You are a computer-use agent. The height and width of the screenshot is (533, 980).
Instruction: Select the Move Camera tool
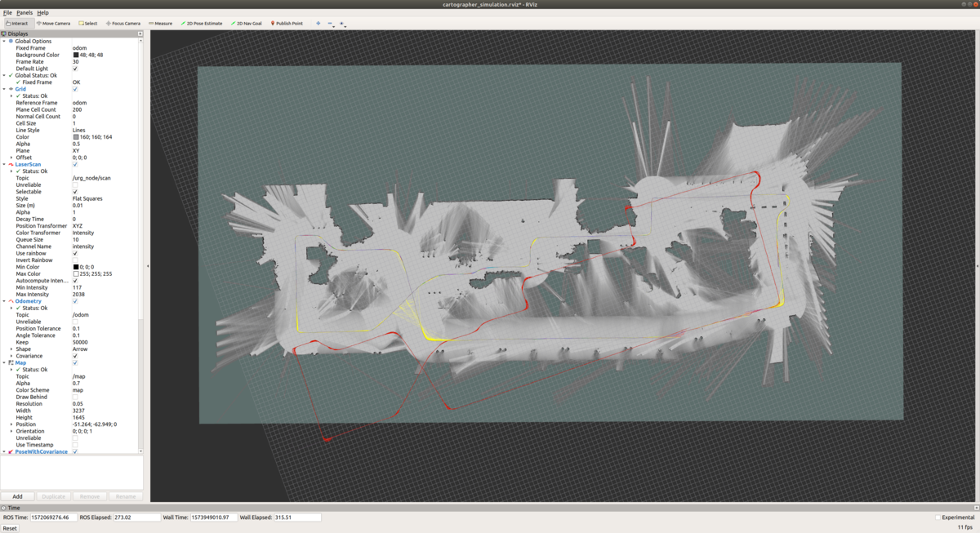tap(54, 24)
